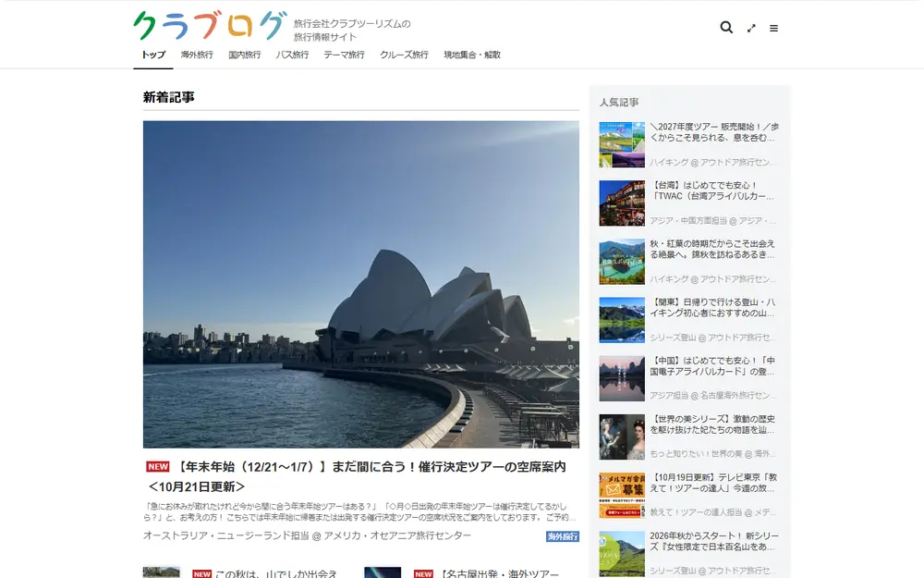Open the 国内旅行 navigation tab
Screen dimensions: 924x578
245,55
